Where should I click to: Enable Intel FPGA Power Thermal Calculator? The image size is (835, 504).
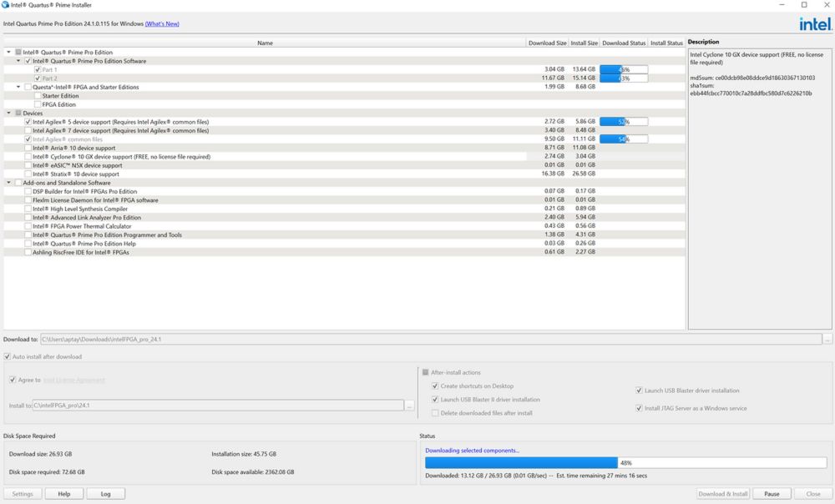[28, 226]
